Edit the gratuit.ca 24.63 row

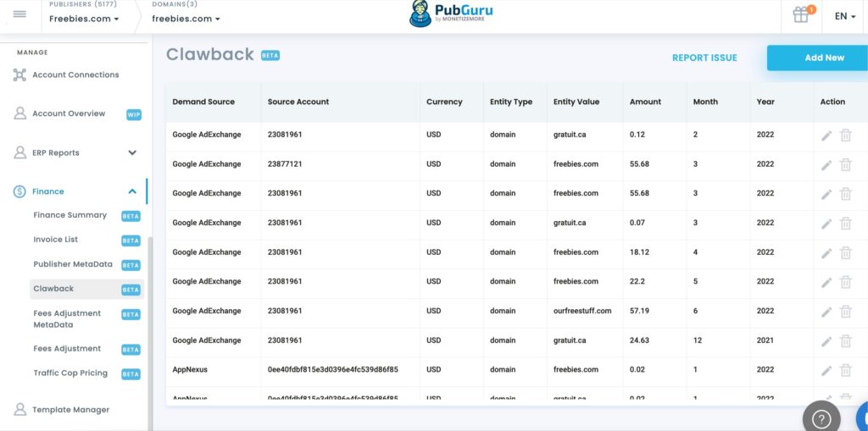point(826,341)
